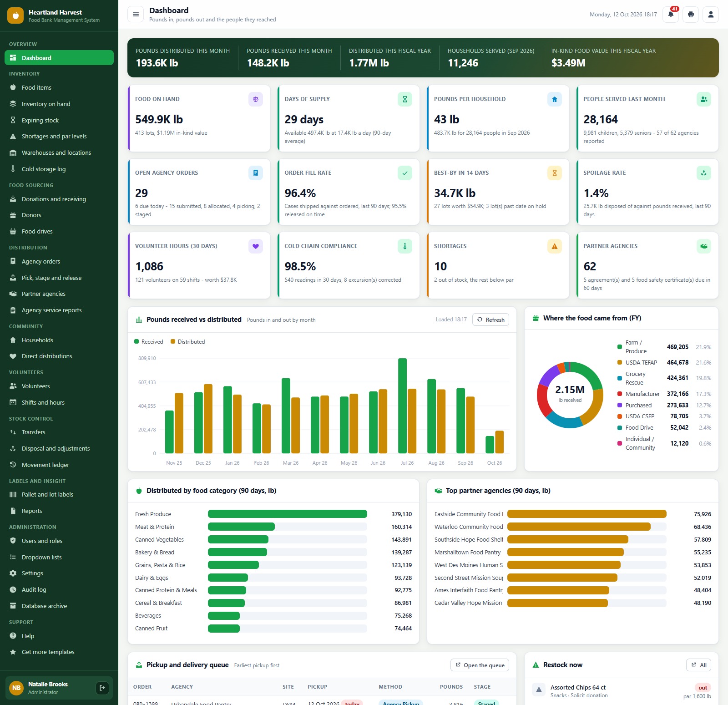Open Audit log in the sidebar
Viewport: 728px width, 705px height.
(59, 589)
